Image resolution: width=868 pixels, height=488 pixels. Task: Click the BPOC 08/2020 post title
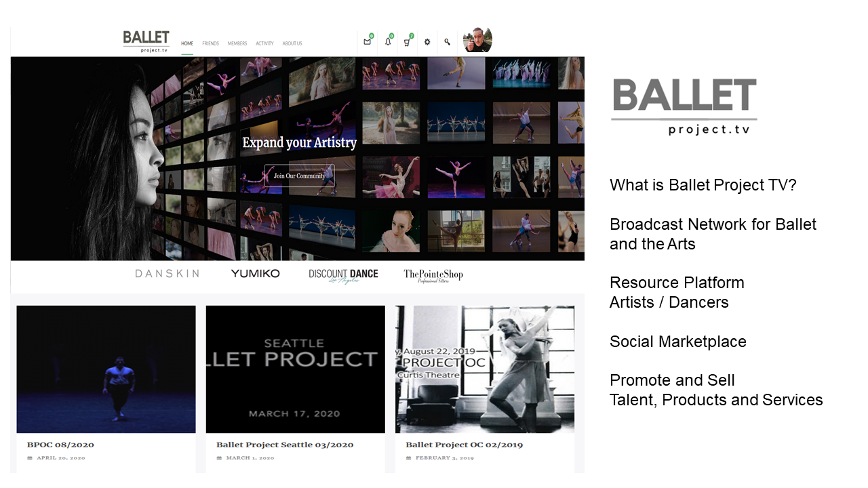coord(60,445)
